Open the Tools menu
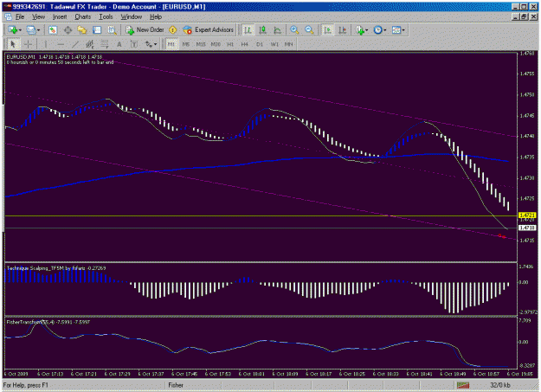The image size is (541, 392). pyautogui.click(x=106, y=17)
